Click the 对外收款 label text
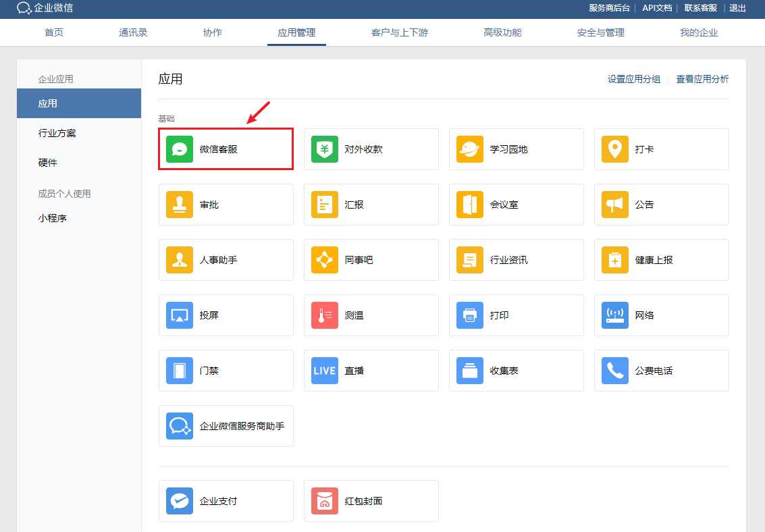 pos(363,149)
